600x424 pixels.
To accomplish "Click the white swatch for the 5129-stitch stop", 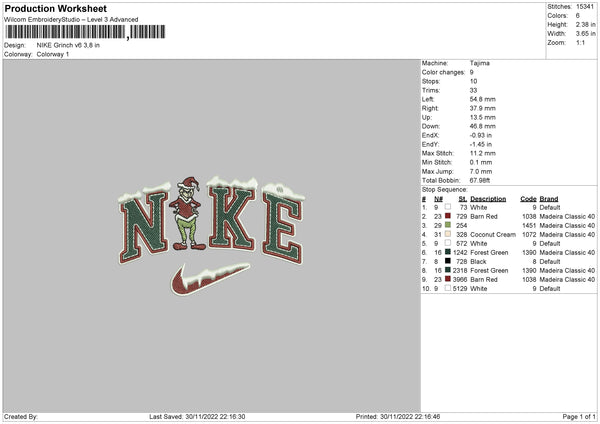I will 448,288.
